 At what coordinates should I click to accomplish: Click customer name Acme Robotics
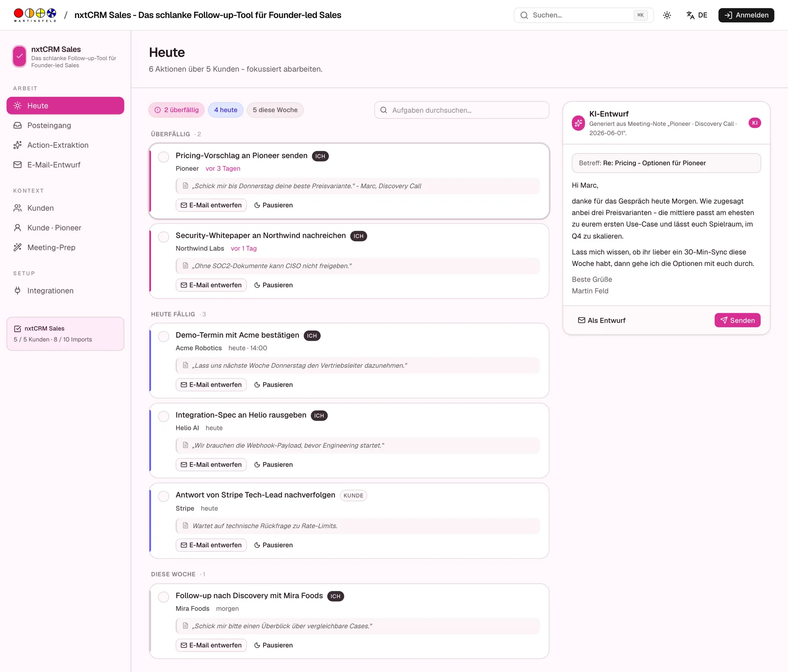coord(199,348)
